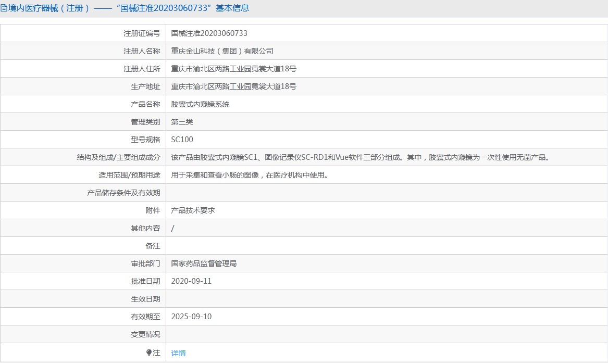The height and width of the screenshot is (364, 608).
Task: Click the 产品名称 label
Action: click(x=145, y=104)
